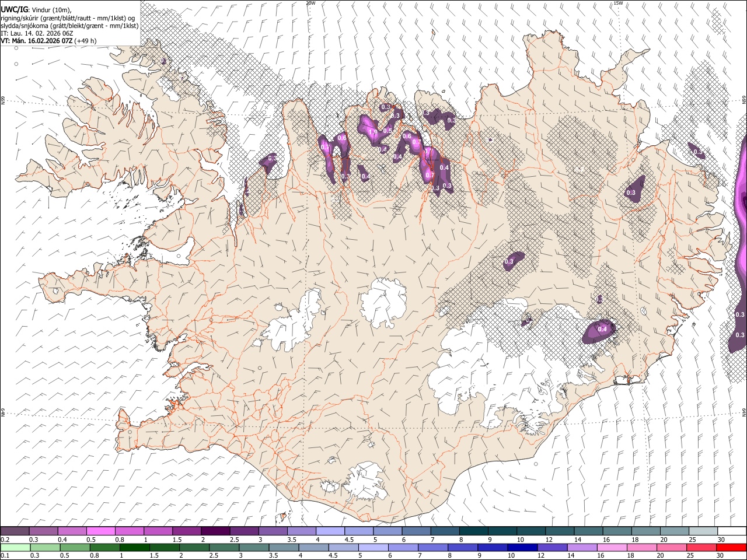Click the '4.5' label under upper legend
Viewport: 747px width, 560px height.
pyautogui.click(x=348, y=540)
